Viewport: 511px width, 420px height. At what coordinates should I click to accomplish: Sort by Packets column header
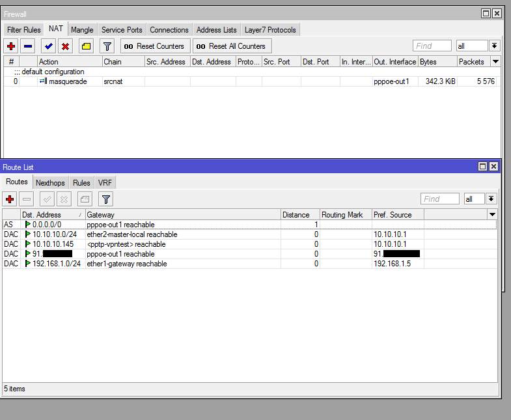tap(474, 62)
